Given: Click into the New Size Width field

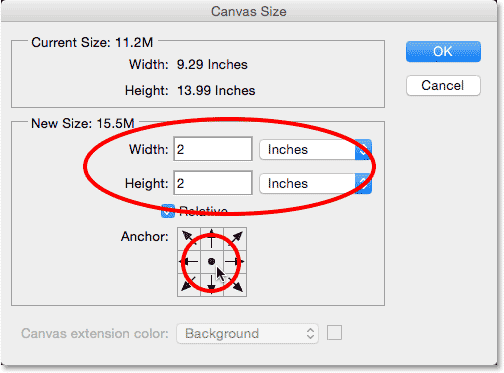Looking at the screenshot, I should [x=213, y=149].
